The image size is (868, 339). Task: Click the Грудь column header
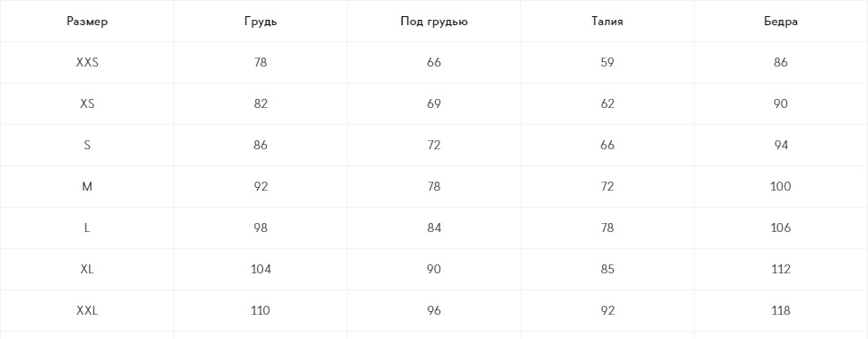261,22
